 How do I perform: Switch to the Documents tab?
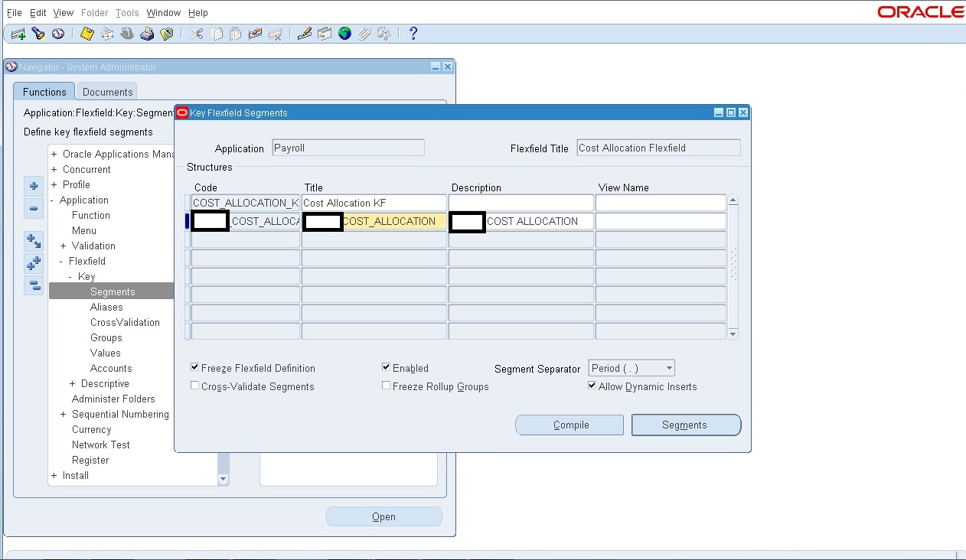tap(106, 91)
